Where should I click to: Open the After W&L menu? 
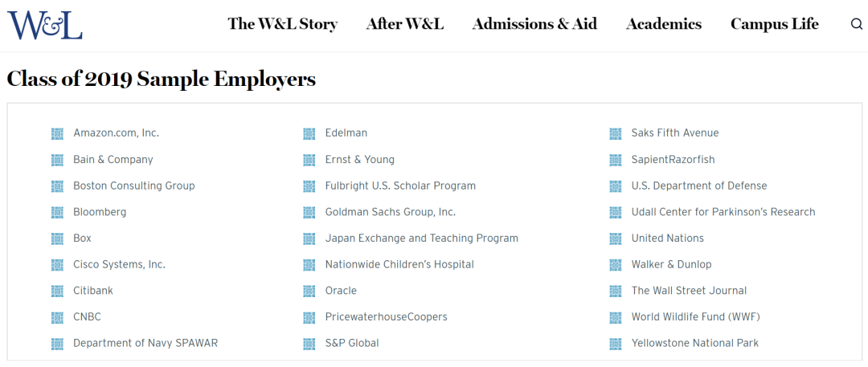pos(404,24)
